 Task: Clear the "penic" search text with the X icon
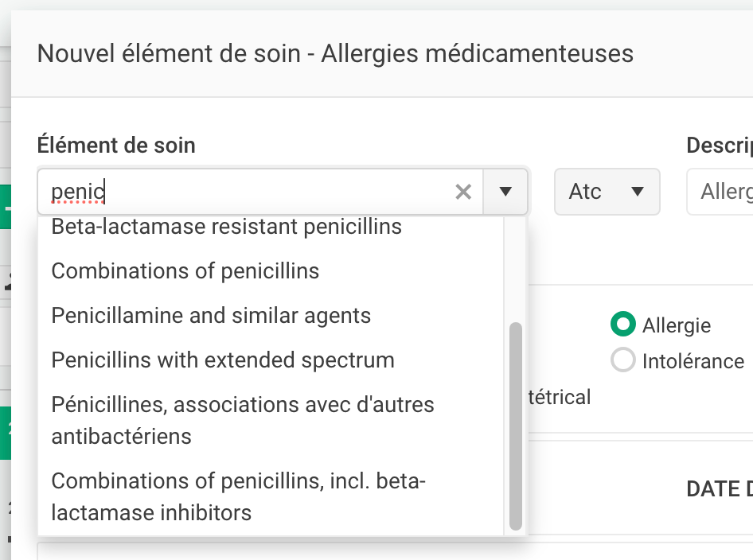[x=463, y=192]
